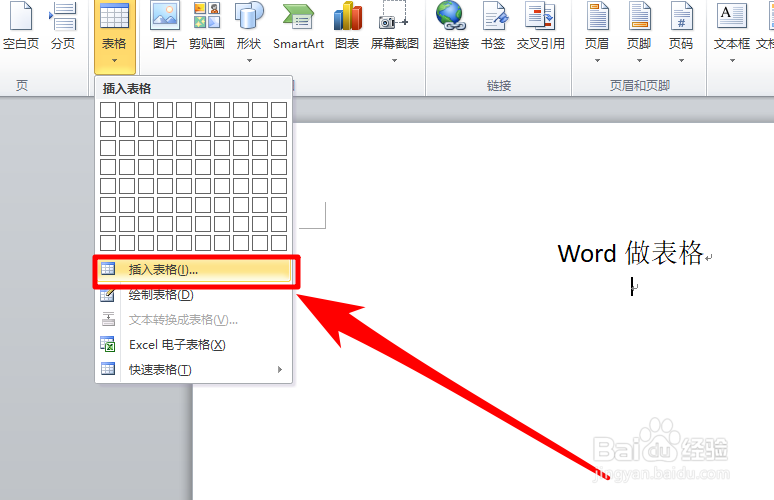774x500 pixels.
Task: Expand the 页脚 dropdown arrow
Action: 639,61
